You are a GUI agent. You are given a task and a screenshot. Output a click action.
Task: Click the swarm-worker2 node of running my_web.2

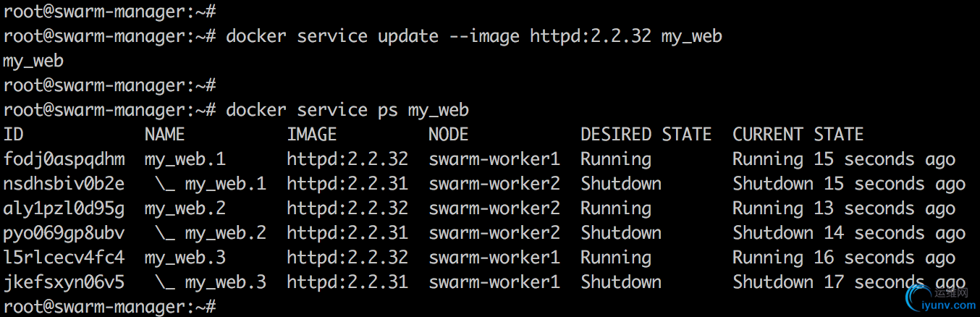pos(494,208)
